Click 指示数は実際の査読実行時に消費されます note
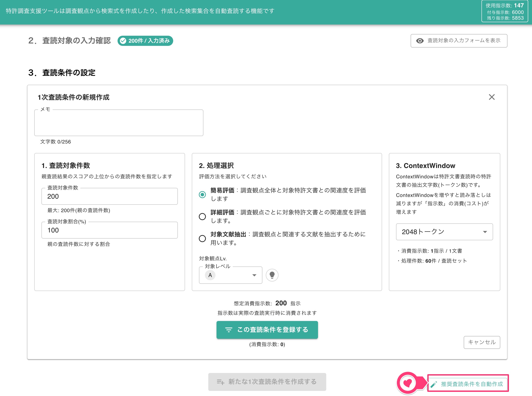Screen dimensions: 532x396 (267, 313)
